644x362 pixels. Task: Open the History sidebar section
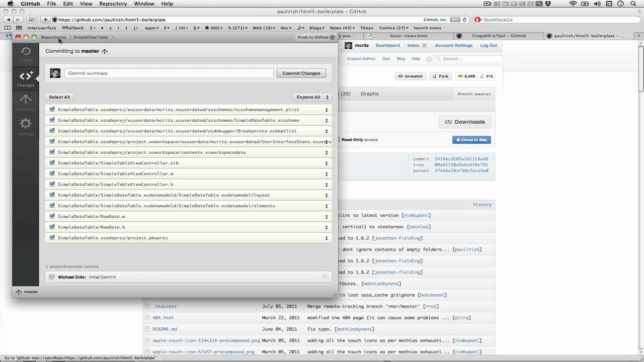25,54
